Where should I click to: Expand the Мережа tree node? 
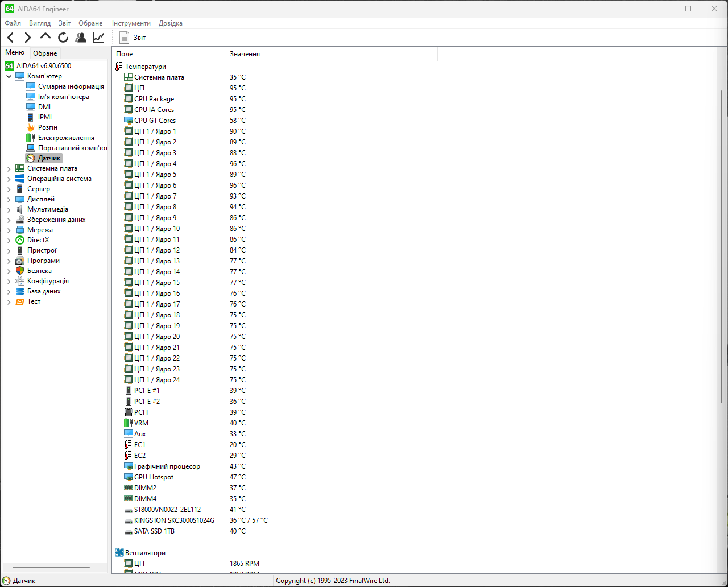9,230
